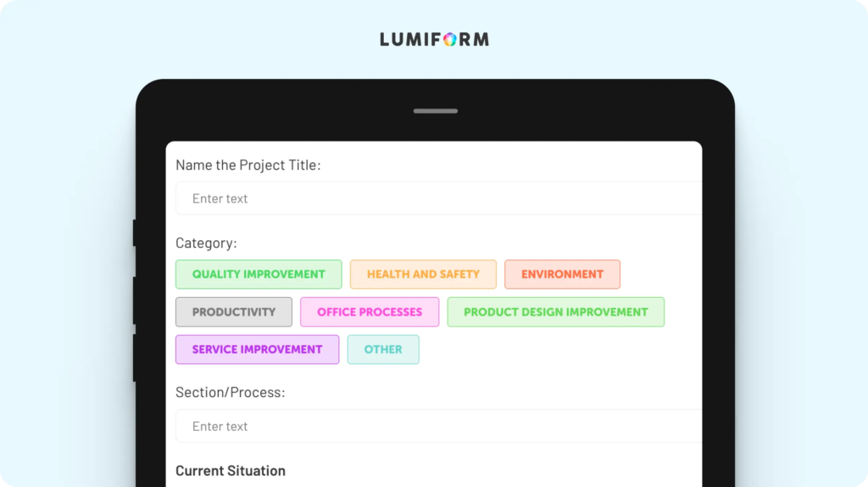
Task: Select the Quality Improvement category
Action: (x=259, y=274)
